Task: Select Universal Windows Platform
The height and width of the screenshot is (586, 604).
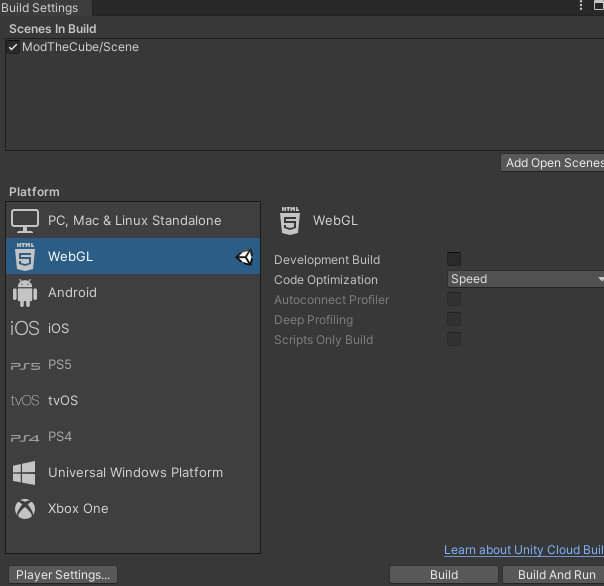Action: [133, 473]
